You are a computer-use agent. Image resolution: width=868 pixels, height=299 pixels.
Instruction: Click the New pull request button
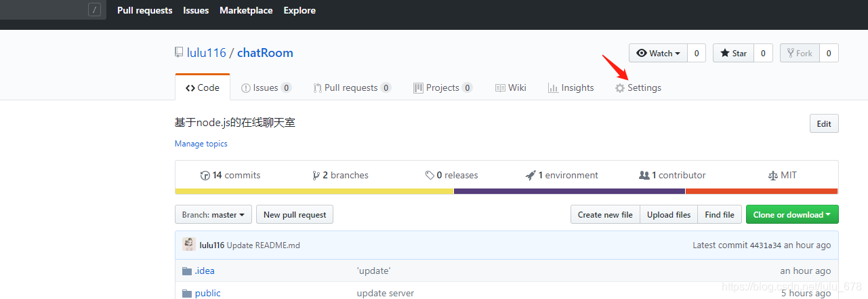295,215
